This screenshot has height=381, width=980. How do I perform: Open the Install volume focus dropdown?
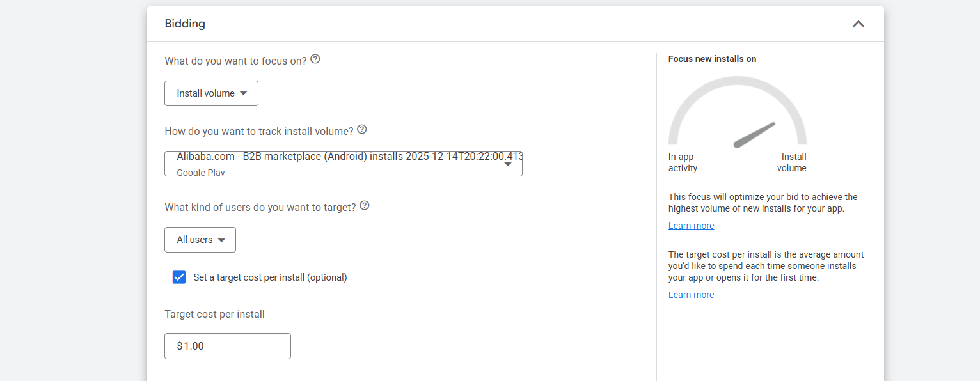tap(211, 93)
